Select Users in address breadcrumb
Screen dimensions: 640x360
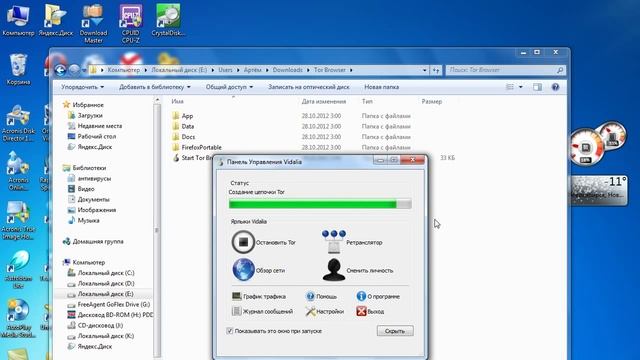point(225,70)
